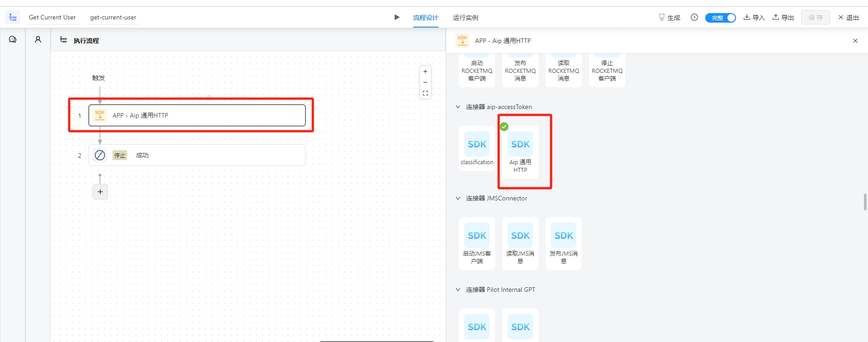Add a new step with the plus button
The image size is (868, 342).
click(x=100, y=192)
